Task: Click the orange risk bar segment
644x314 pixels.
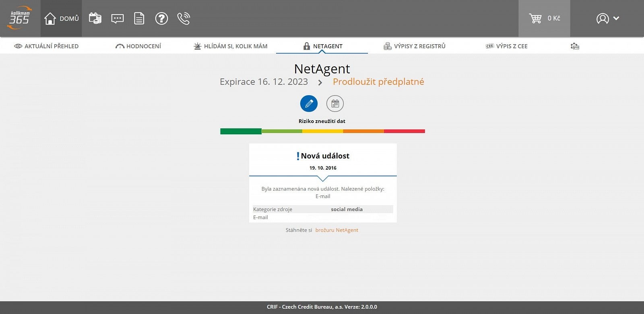Action: click(363, 131)
